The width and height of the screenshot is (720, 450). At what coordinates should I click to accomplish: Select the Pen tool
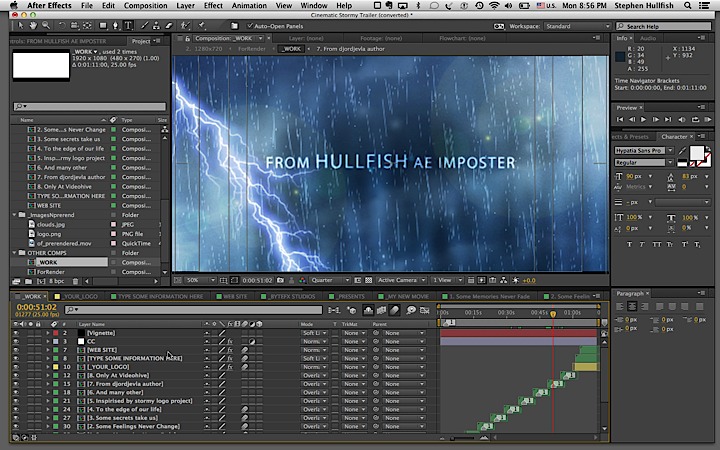coord(115,26)
